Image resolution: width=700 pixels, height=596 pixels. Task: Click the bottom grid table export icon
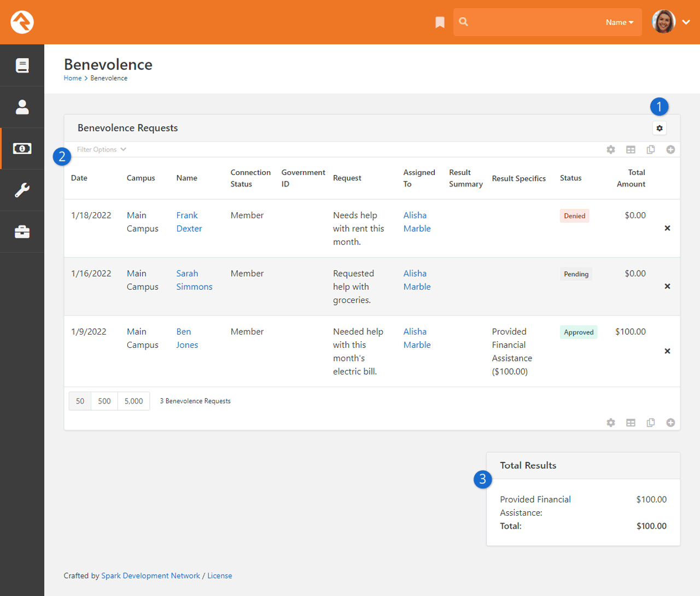(x=631, y=423)
